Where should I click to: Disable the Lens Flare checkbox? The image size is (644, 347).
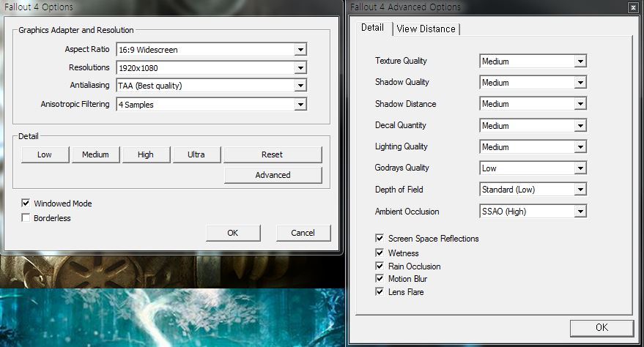click(380, 291)
